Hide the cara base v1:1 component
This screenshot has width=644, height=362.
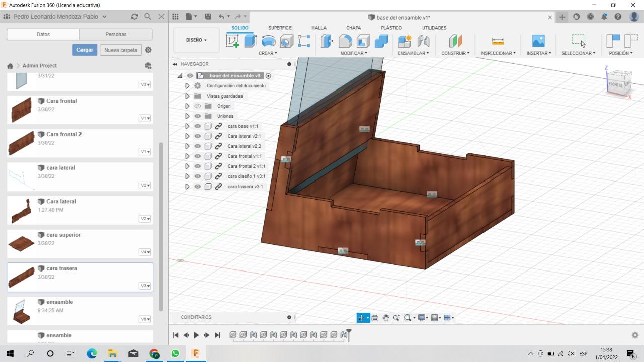tap(198, 126)
